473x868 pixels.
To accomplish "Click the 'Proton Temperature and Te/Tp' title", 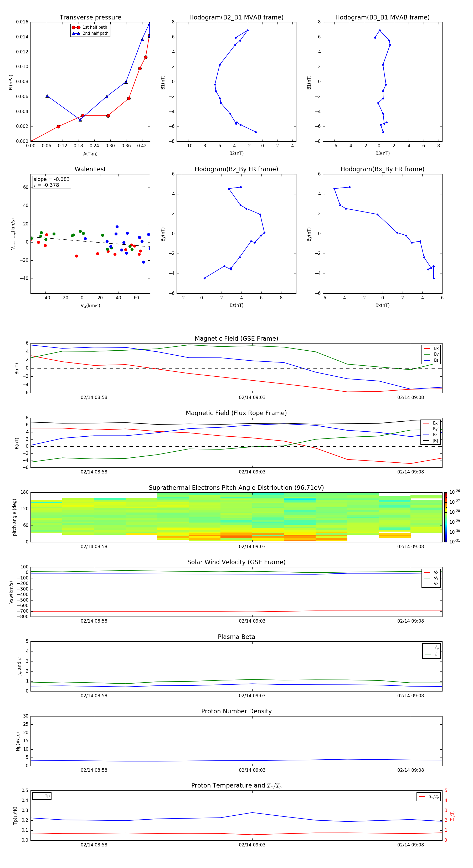I will coord(236,786).
